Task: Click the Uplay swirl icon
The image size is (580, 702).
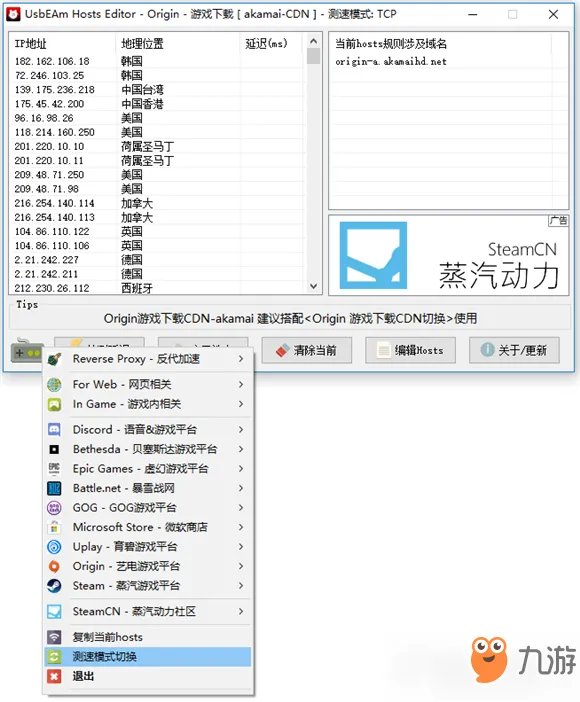Action: pos(54,547)
